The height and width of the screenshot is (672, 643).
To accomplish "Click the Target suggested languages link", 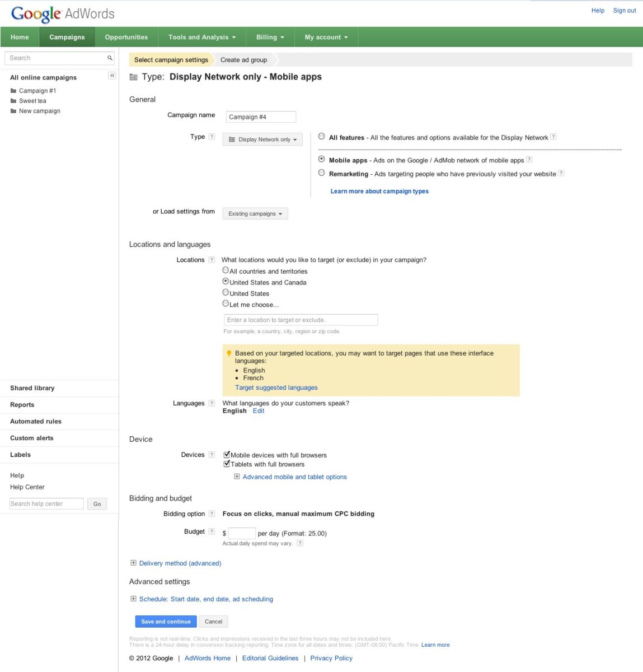I will 276,387.
